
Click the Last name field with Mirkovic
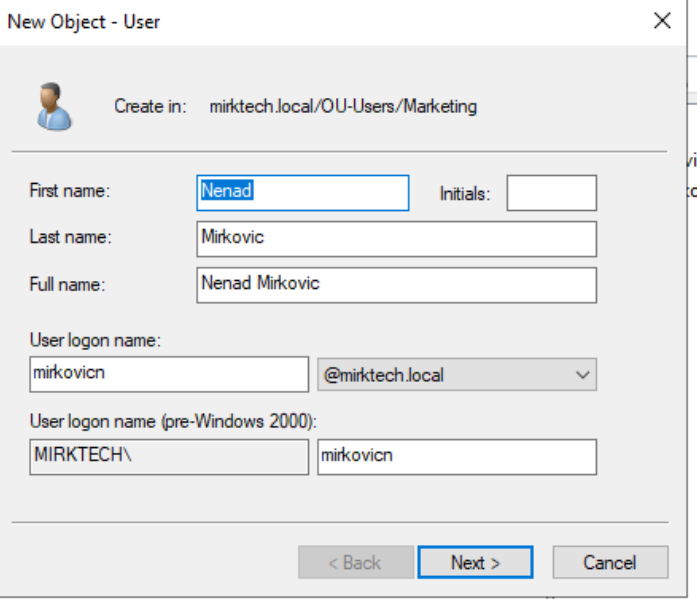pos(397,239)
